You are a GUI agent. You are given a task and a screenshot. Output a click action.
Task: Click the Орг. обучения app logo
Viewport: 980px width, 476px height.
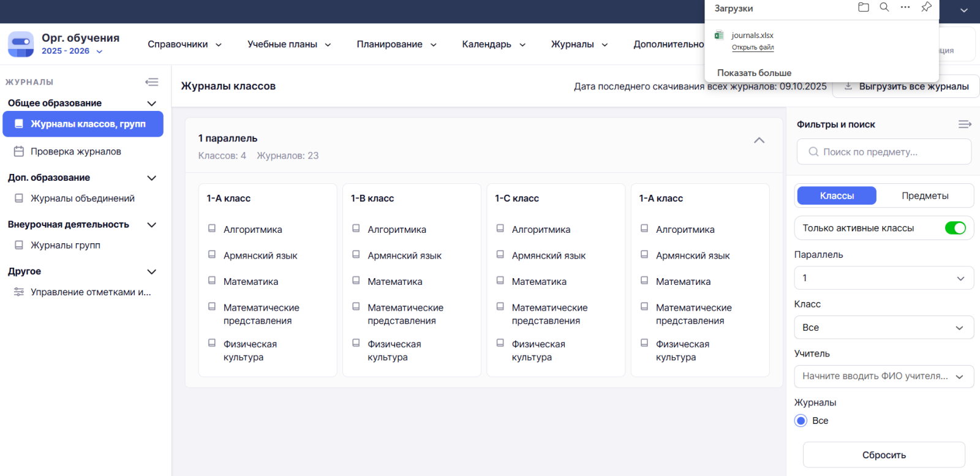[21, 44]
